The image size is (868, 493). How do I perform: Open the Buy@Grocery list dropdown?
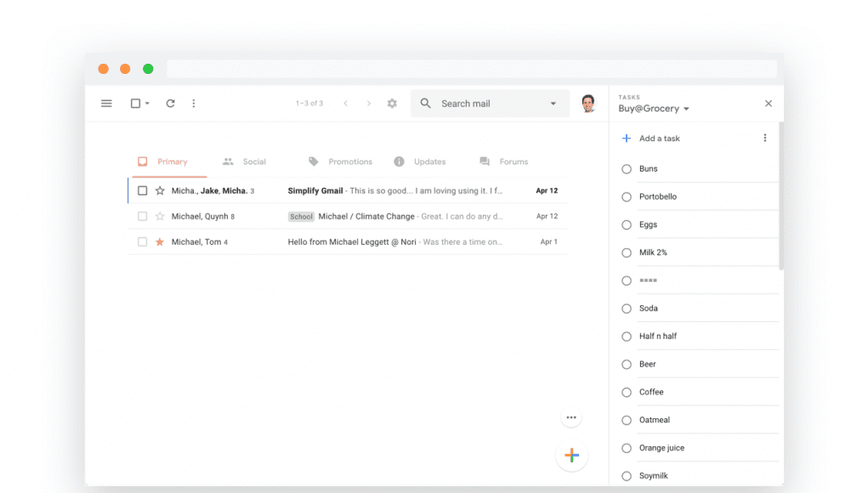point(654,109)
